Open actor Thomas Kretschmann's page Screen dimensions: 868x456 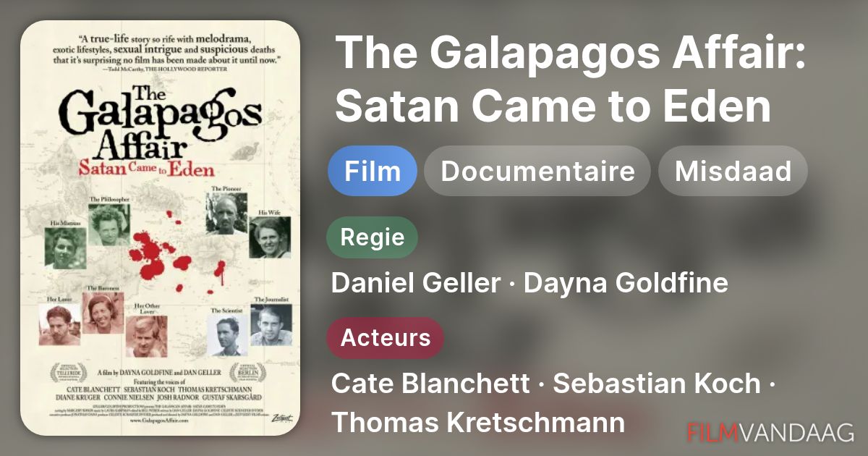[x=478, y=423]
